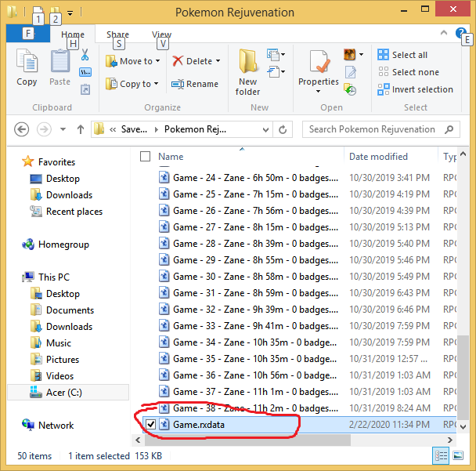Open recent locations dropdown arrow
This screenshot has width=476, height=471.
[x=63, y=129]
